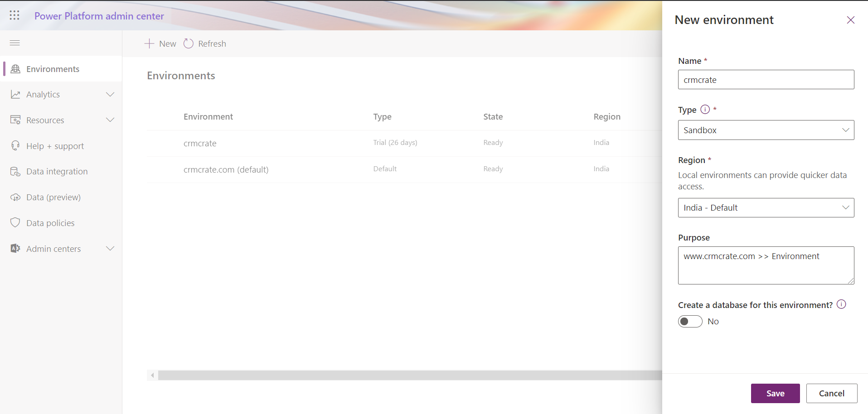The image size is (868, 414).
Task: Open the Type info tooltip icon
Action: click(705, 109)
